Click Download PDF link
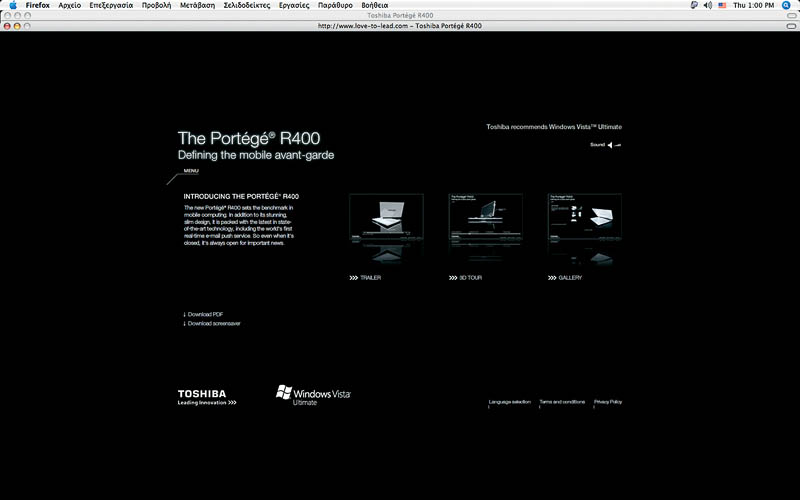 tap(205, 314)
